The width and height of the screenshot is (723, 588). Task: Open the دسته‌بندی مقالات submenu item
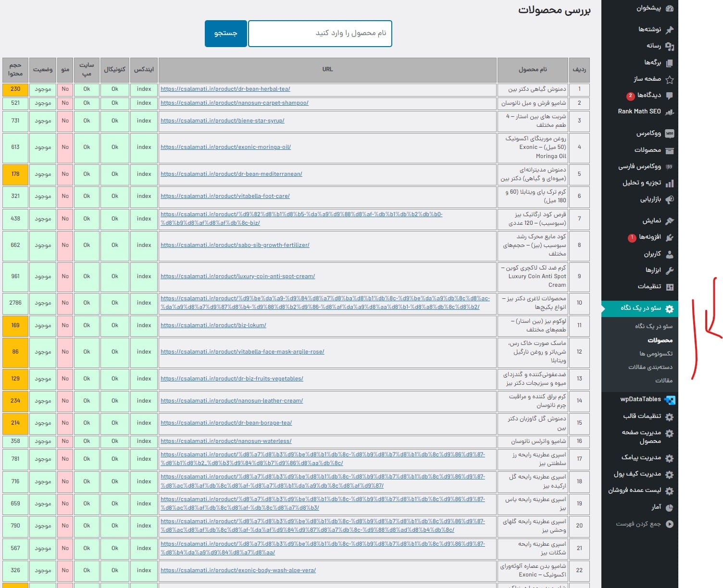point(650,367)
